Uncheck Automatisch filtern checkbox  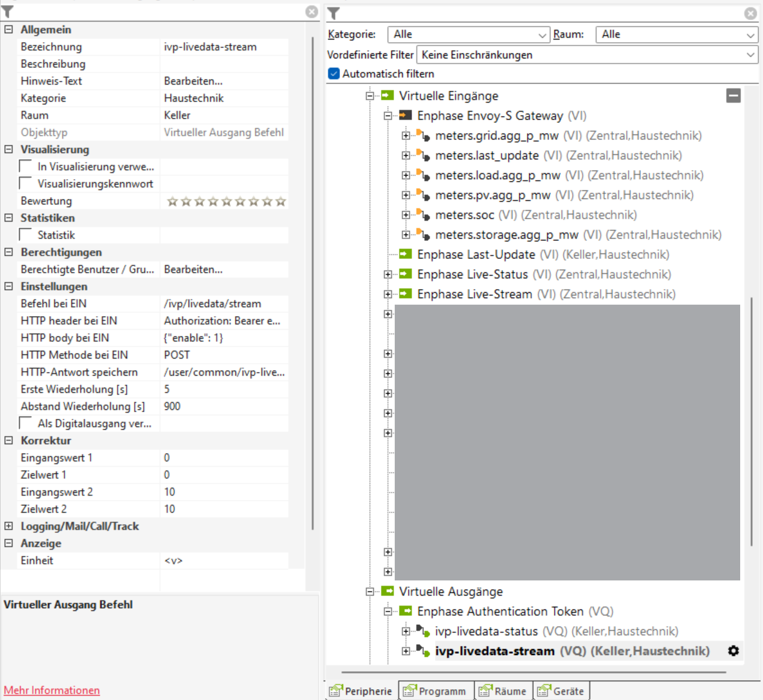point(334,73)
